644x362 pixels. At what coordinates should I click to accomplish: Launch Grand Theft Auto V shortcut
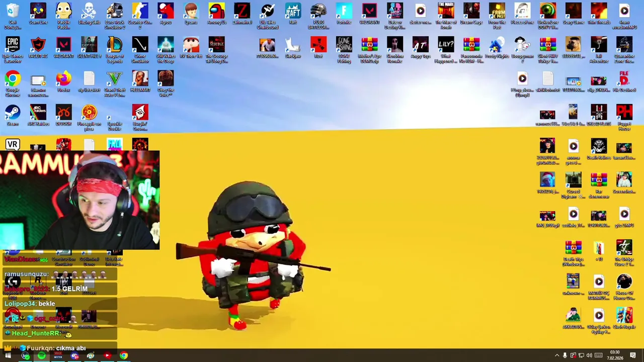(x=115, y=83)
